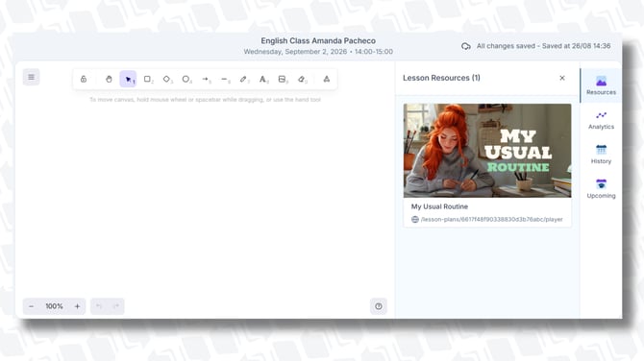
Task: Click the English Class Amanda Pacheco title
Action: click(x=318, y=40)
